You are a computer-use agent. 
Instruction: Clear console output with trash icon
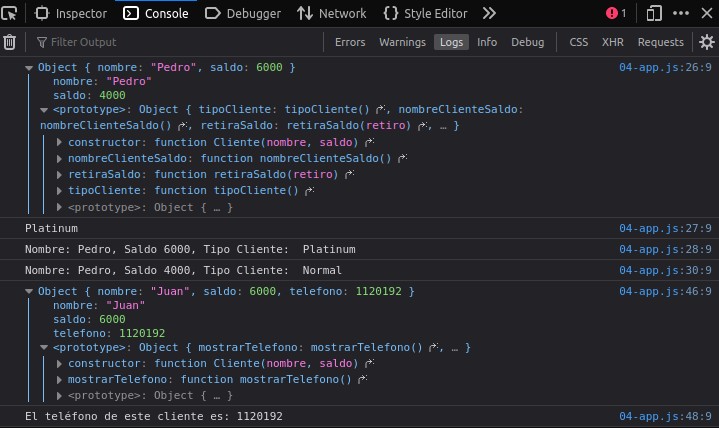[9, 42]
